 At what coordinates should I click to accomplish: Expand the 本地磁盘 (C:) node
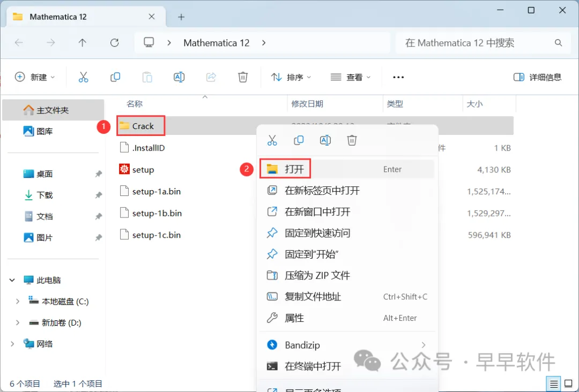[x=17, y=301]
